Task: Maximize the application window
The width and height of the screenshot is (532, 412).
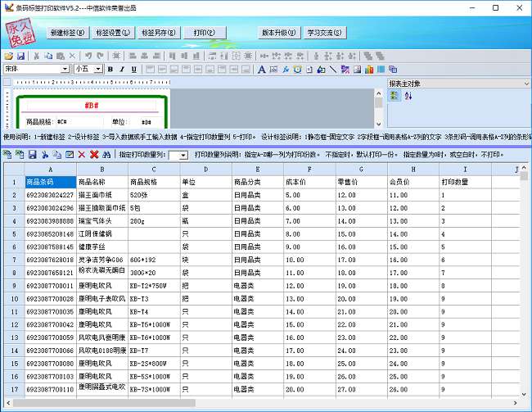Action: click(x=496, y=8)
